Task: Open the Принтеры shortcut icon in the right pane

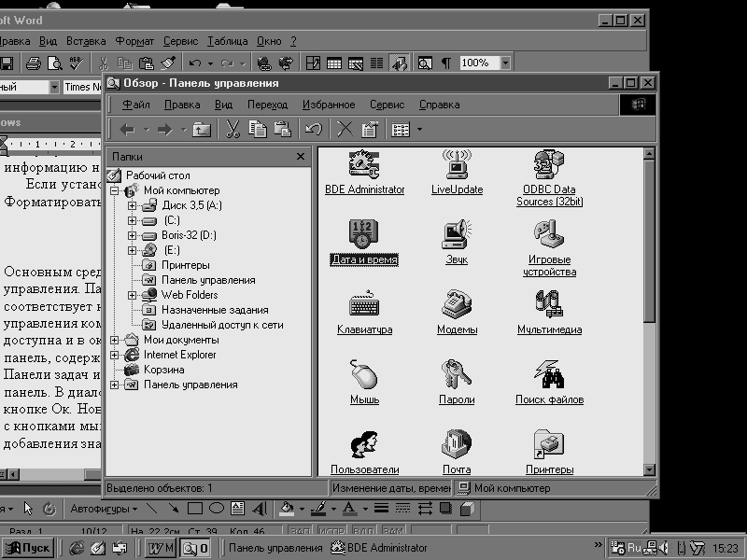Action: click(549, 444)
